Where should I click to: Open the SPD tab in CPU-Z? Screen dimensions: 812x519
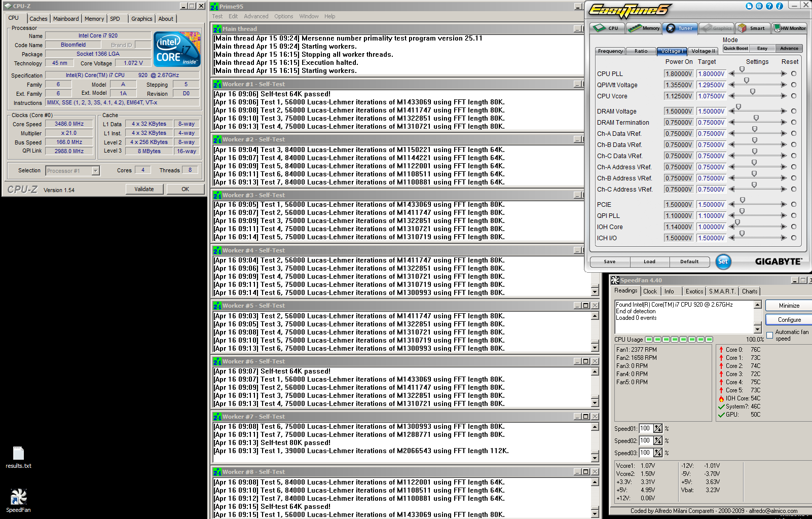coord(115,19)
